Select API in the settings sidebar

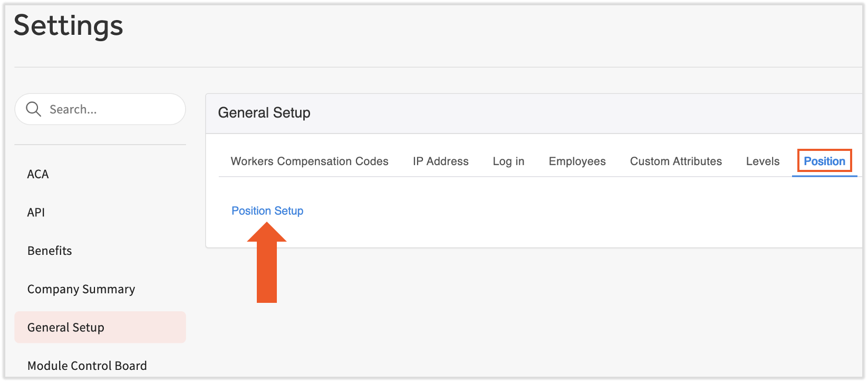tap(36, 213)
